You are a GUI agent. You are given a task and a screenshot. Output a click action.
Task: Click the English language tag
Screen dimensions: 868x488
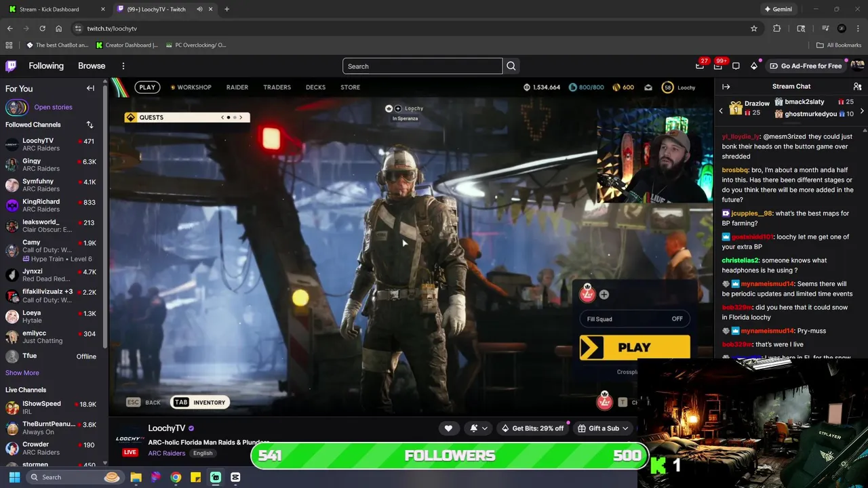click(203, 453)
